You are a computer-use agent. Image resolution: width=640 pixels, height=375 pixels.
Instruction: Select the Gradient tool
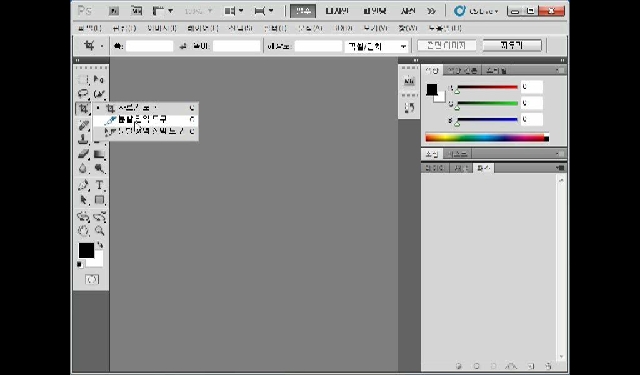(99, 154)
